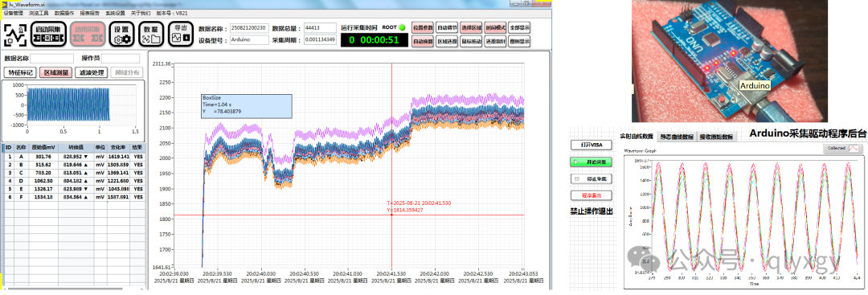The image size is (868, 295).
Task: Click the 区域还原 button
Action: (x=447, y=42)
